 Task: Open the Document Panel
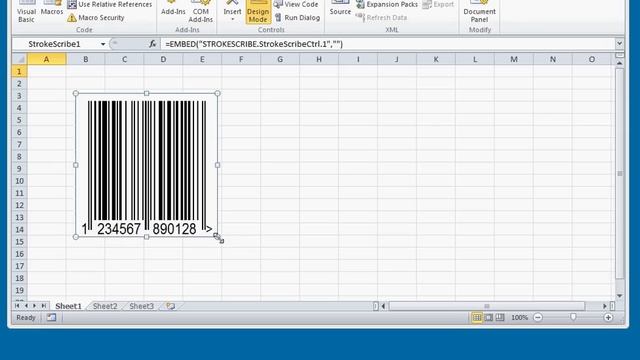480,12
